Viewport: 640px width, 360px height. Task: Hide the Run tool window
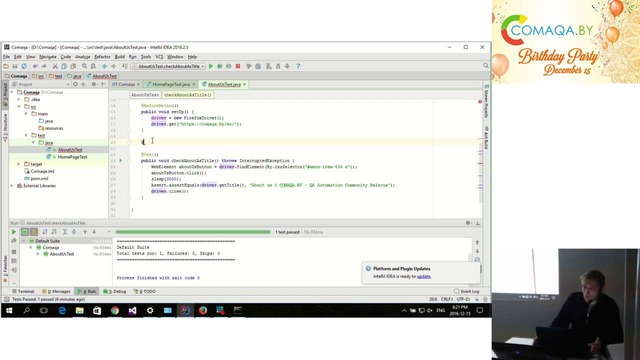coord(478,223)
